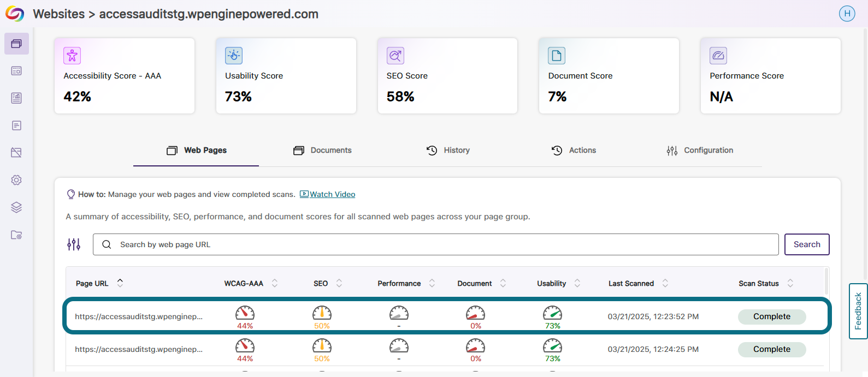Open the Feedback side tab
The image size is (868, 377).
coord(858,311)
